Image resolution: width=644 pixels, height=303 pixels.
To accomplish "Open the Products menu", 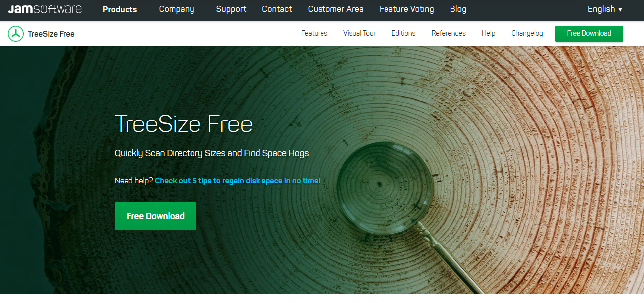I will click(120, 9).
